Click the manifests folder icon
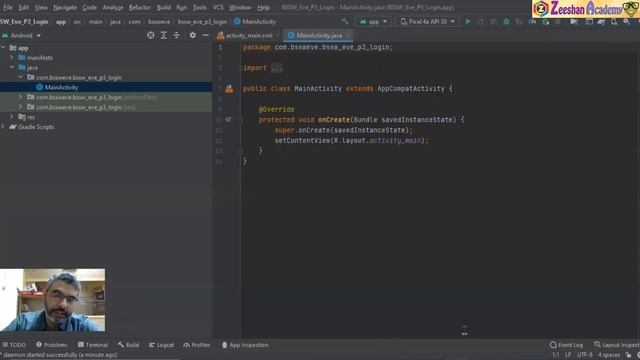Viewport: 640px width, 360px height. [22, 58]
